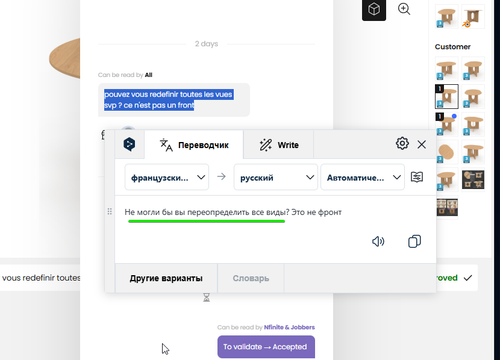Click the Nfinite & Jobbers link
The image size is (500, 360).
coord(289,327)
